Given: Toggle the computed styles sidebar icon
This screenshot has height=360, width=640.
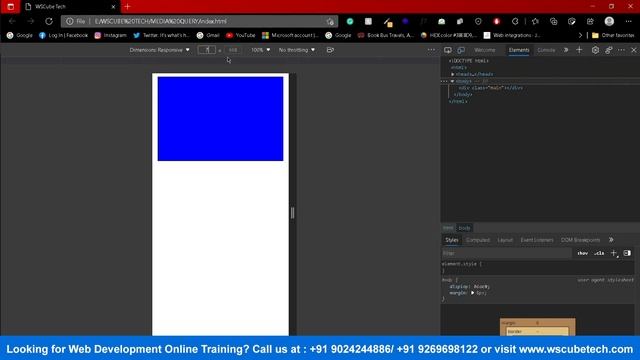Looking at the screenshot, I should pos(627,253).
